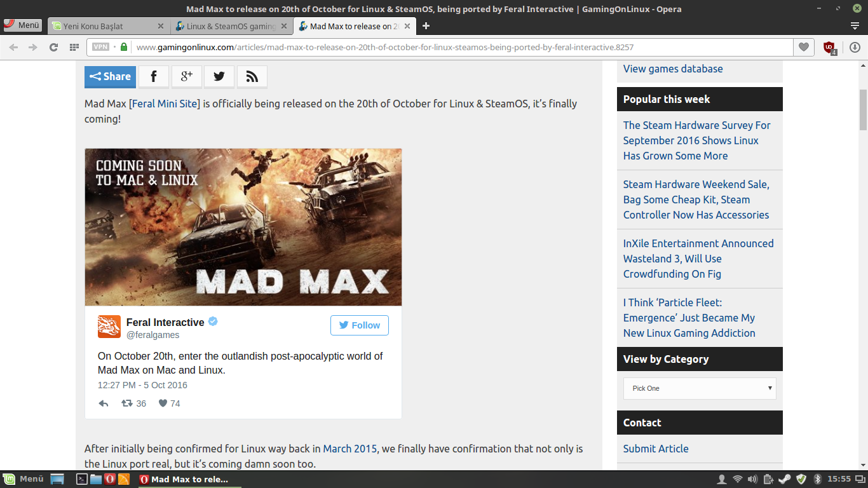
Task: Open the Bluetooth tray icon
Action: (x=818, y=479)
